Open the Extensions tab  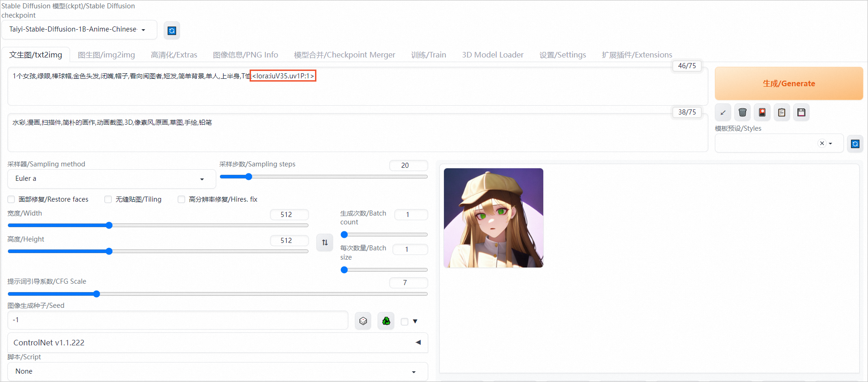click(x=637, y=55)
